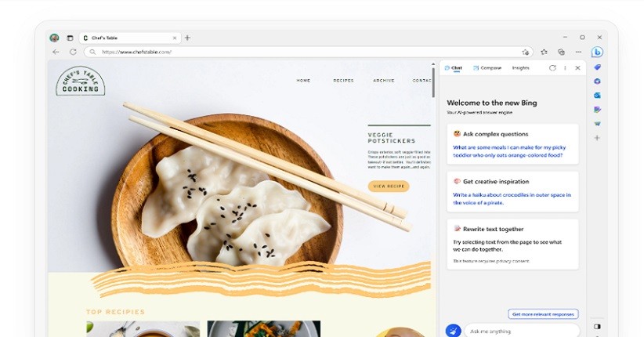The width and height of the screenshot is (644, 337).
Task: Switch to the Chat tab in Bing pane
Action: pyautogui.click(x=454, y=68)
